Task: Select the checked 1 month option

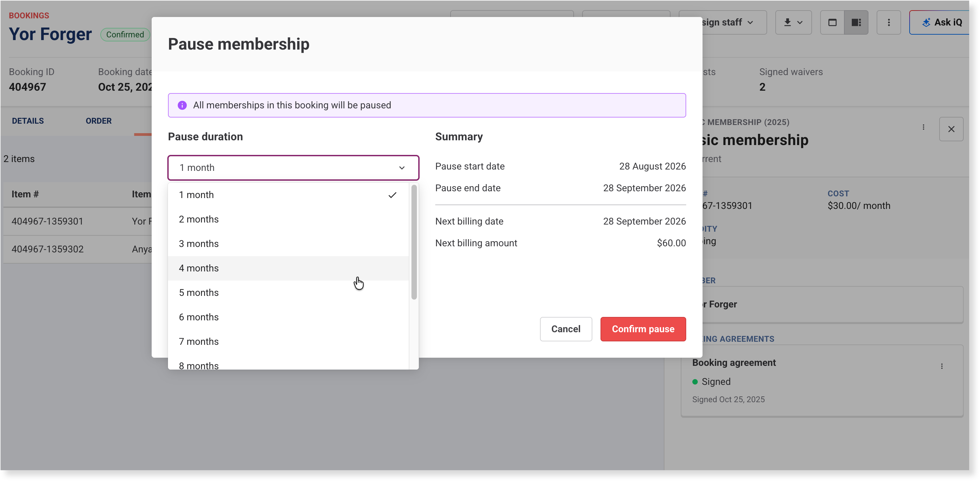Action: (x=288, y=195)
